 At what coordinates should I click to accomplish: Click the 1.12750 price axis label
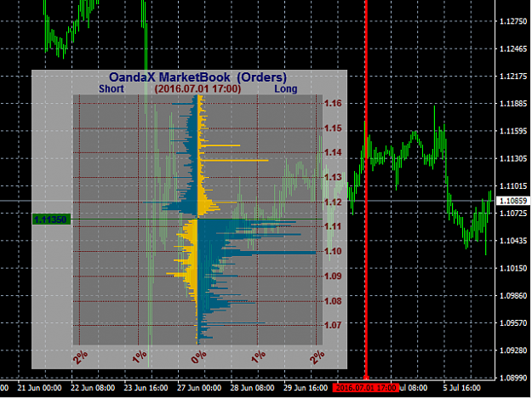tap(513, 21)
